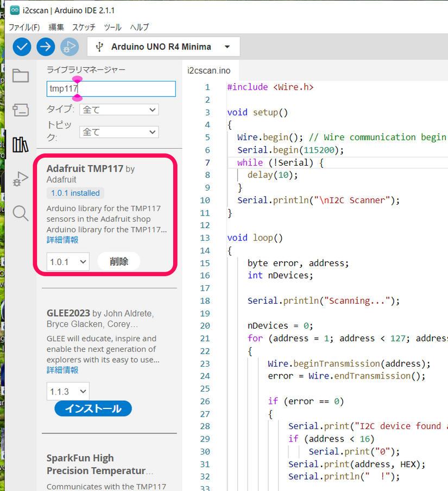This screenshot has height=491, width=448.
Task: Open the Arduino UNO R4 Minima board selector
Action: [163, 47]
